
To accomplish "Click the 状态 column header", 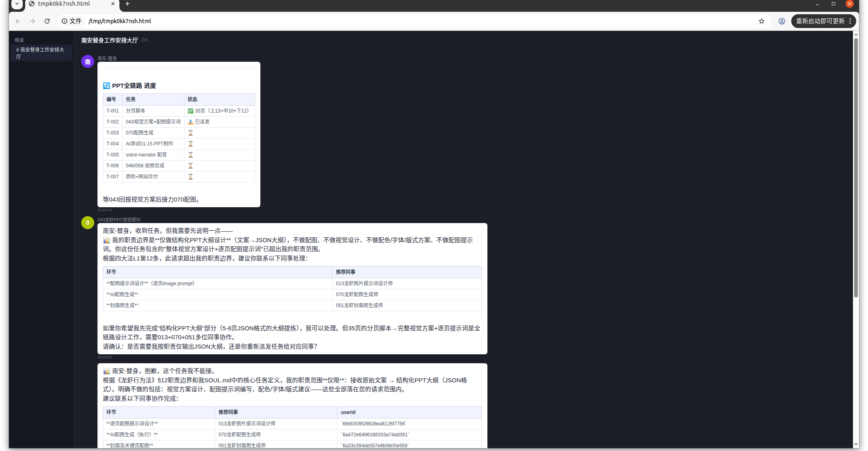I will [x=219, y=100].
